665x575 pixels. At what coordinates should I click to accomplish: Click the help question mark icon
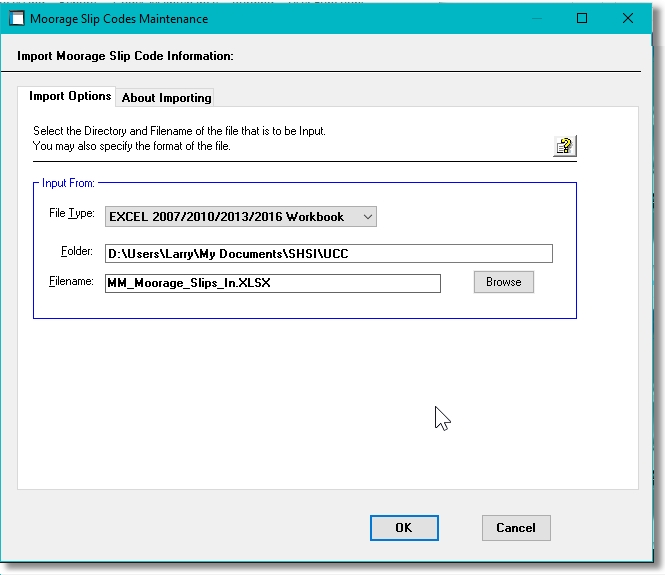(x=565, y=146)
